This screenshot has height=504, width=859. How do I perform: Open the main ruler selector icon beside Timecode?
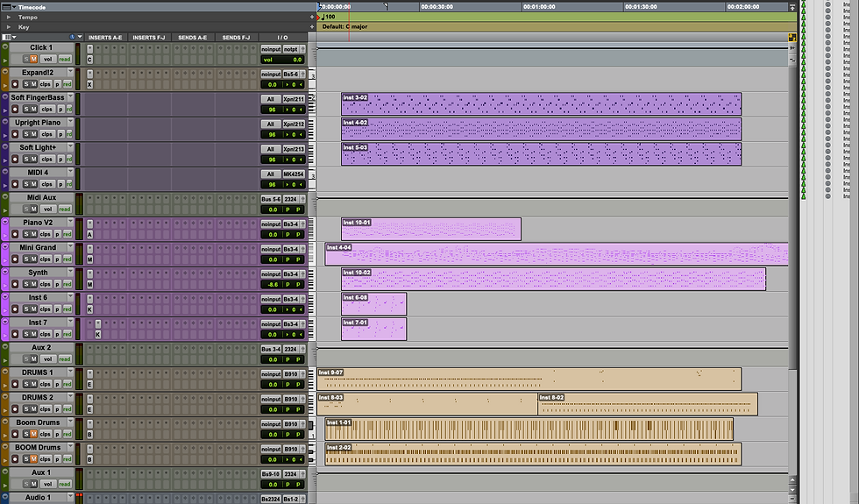[x=6, y=7]
